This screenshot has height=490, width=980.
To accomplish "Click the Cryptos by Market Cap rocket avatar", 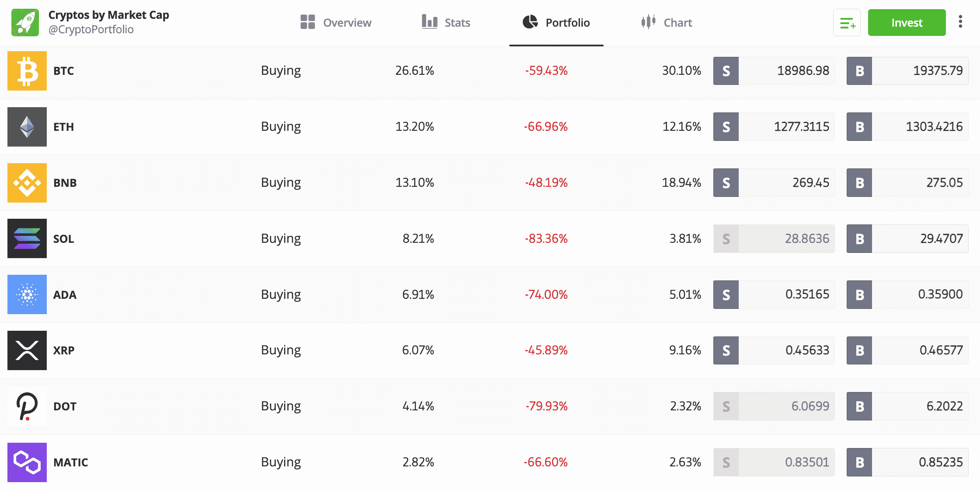I will click(25, 23).
